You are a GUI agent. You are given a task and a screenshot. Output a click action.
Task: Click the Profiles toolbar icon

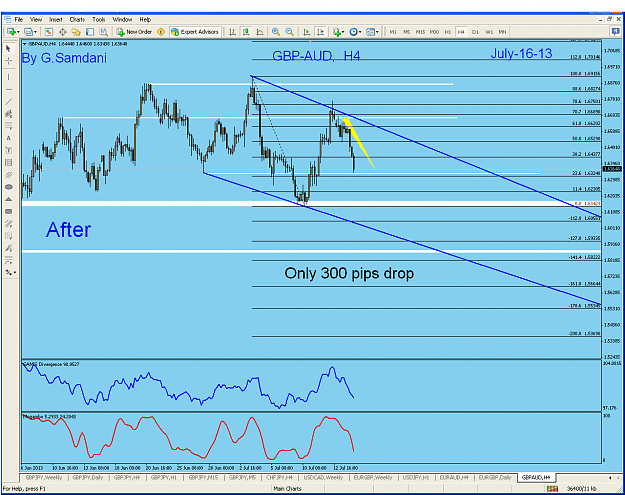pyautogui.click(x=28, y=32)
